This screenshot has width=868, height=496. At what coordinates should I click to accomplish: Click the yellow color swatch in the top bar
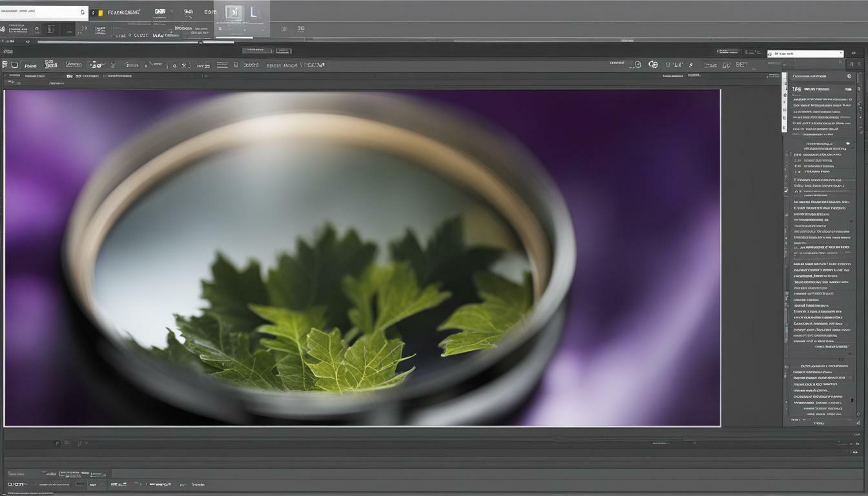[x=100, y=11]
